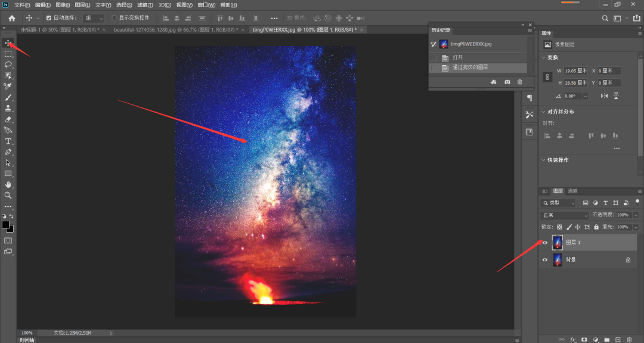Click the foreground color swatch
This screenshot has height=343, width=644.
pos(5,224)
